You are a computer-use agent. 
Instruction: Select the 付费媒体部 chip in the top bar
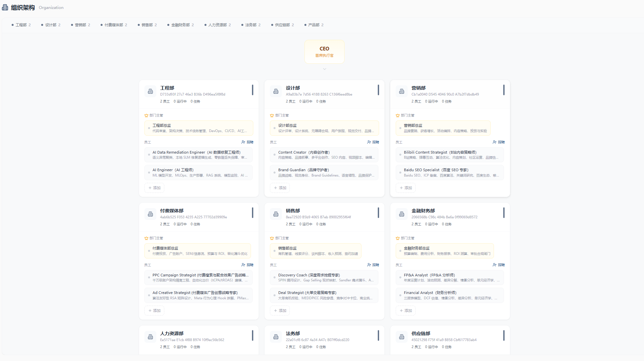click(x=114, y=25)
